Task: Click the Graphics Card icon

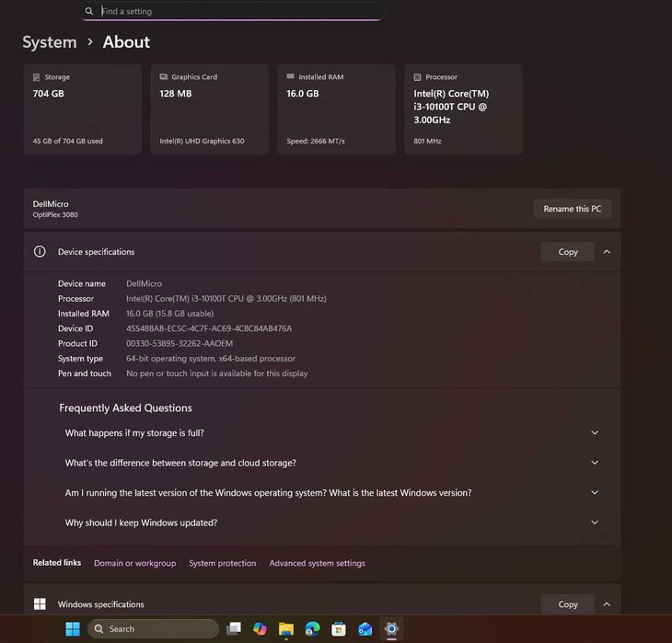Action: click(x=163, y=77)
